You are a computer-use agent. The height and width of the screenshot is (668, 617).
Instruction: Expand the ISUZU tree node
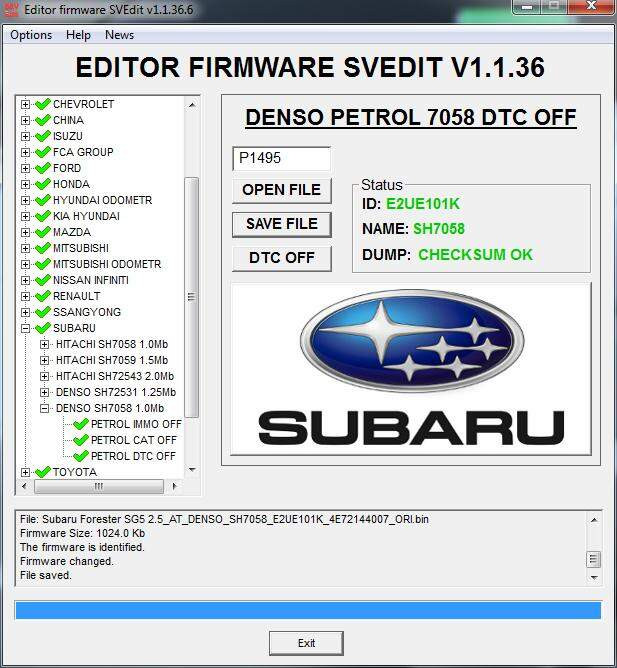tap(25, 136)
